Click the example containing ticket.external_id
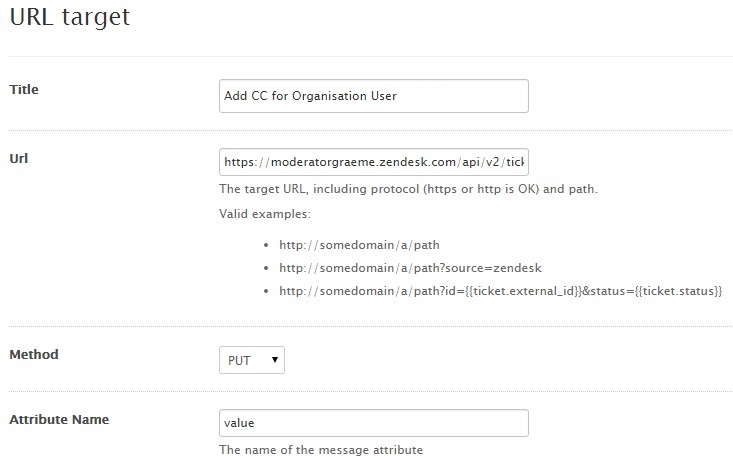 (500, 290)
